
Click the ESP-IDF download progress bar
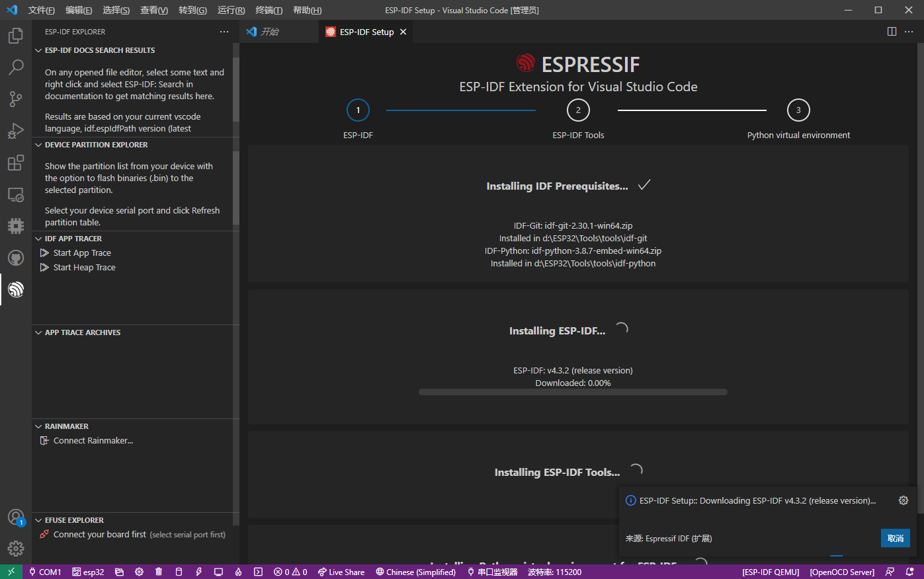point(573,392)
